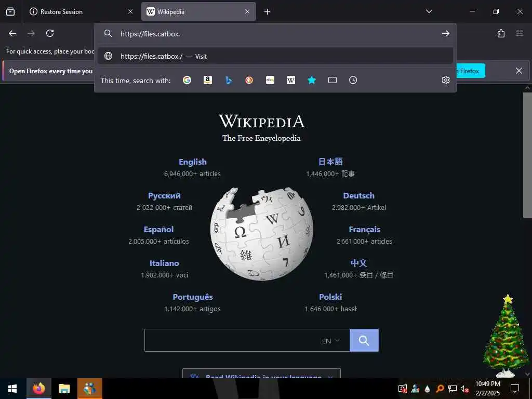Search in Bookmarks star icon
Image resolution: width=532 pixels, height=399 pixels.
[312, 80]
